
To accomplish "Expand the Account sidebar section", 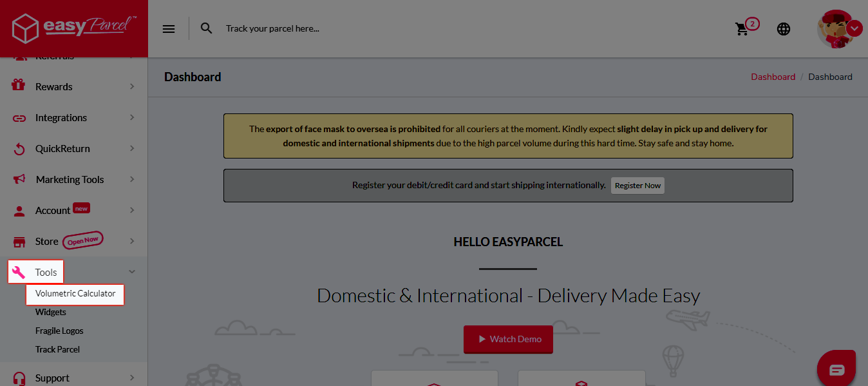I will tap(53, 209).
